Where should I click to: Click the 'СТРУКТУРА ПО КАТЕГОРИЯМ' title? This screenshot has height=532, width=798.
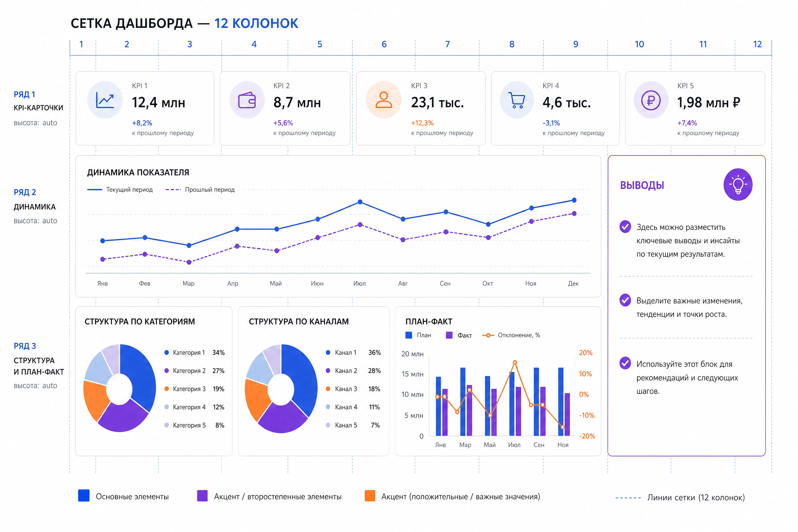[x=140, y=321]
